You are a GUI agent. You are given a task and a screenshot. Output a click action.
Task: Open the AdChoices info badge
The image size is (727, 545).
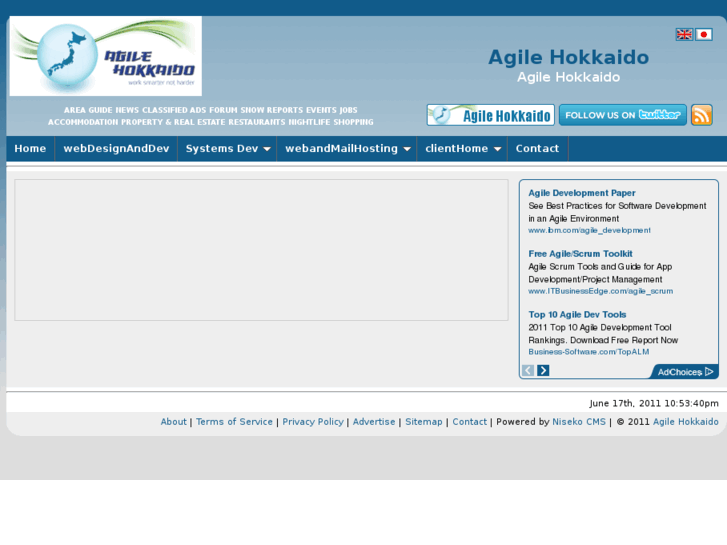[x=684, y=372]
